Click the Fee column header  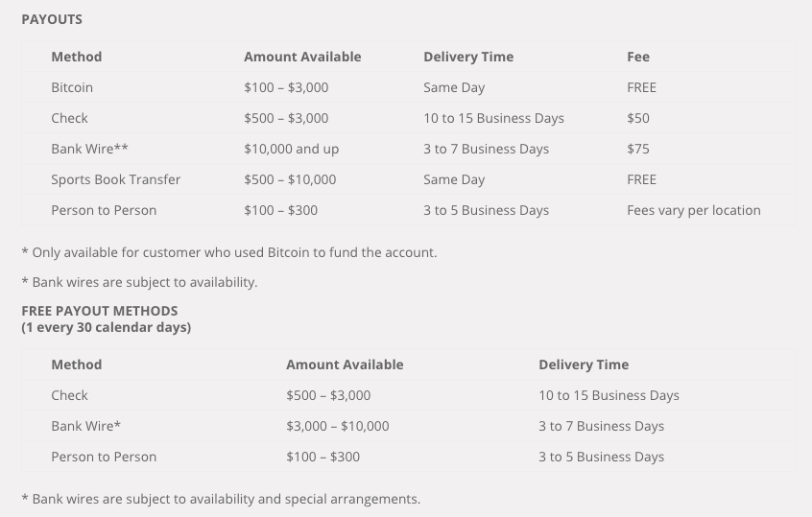638,57
